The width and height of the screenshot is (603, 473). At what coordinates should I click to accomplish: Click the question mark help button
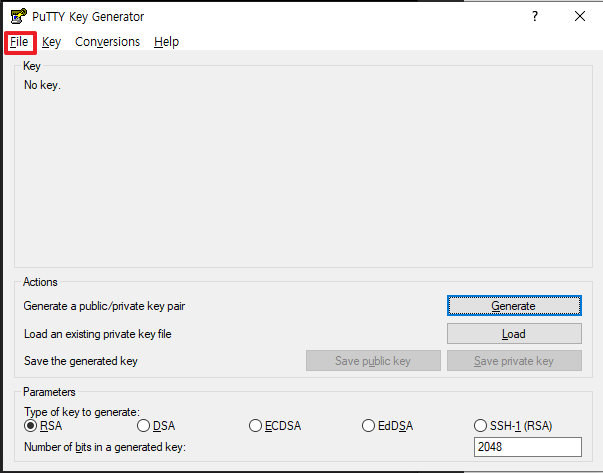535,16
